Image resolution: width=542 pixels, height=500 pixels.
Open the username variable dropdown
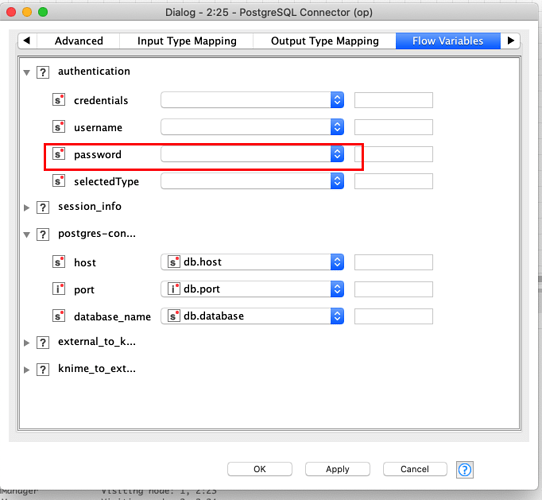click(x=252, y=127)
